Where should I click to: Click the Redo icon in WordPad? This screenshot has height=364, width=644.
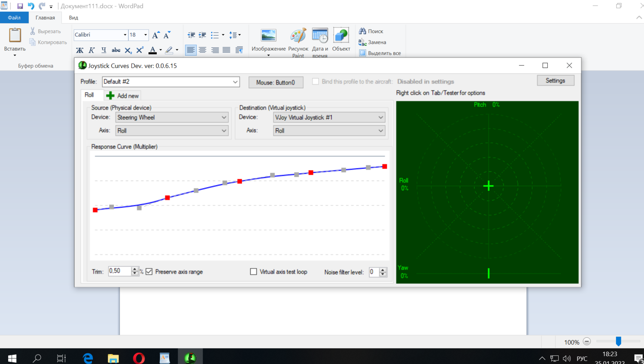pyautogui.click(x=42, y=6)
